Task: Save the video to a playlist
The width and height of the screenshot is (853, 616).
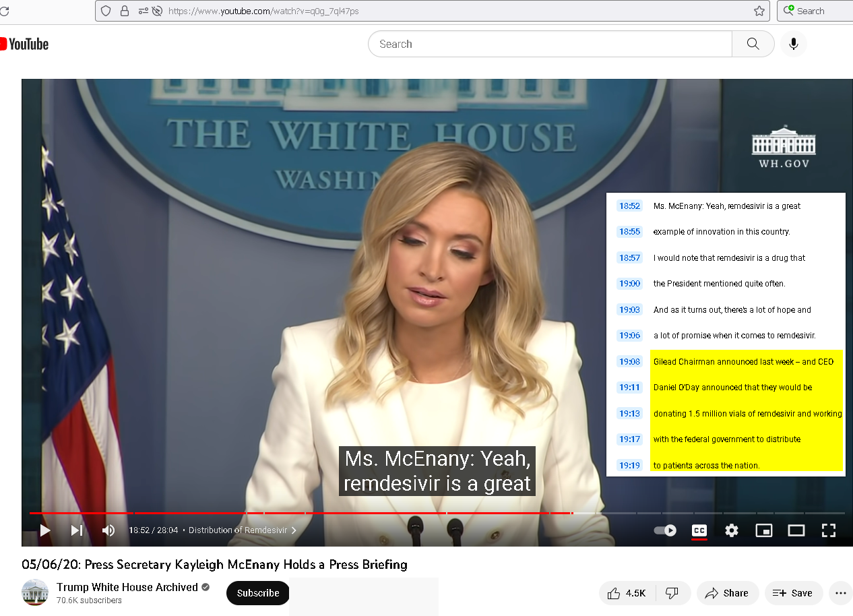Action: coord(793,593)
